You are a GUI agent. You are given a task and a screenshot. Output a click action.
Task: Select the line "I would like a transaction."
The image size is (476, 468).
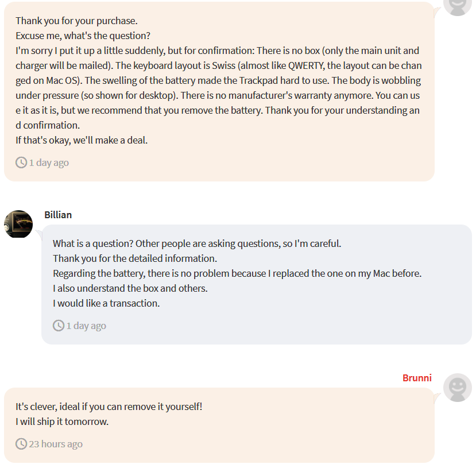click(106, 303)
